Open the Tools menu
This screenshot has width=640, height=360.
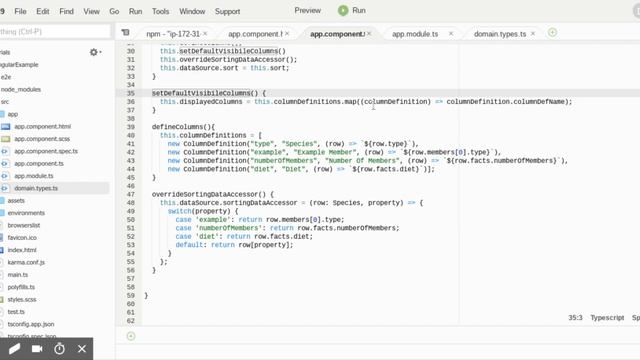160,11
